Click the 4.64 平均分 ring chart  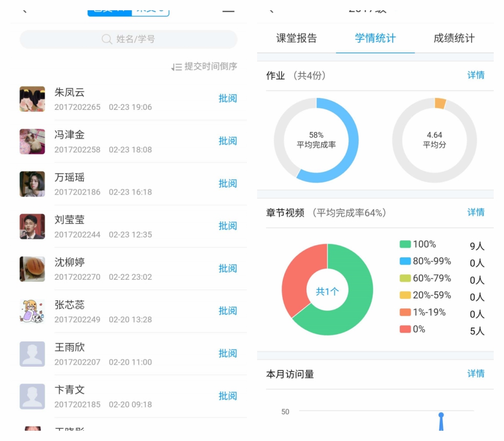coord(434,140)
